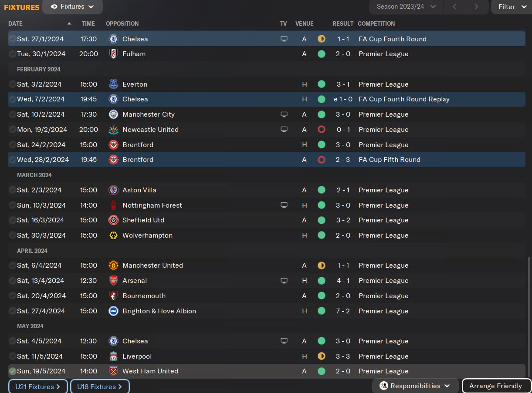The height and width of the screenshot is (393, 532).
Task: Click the draw indicator for the Liverpool match
Action: coord(322,356)
